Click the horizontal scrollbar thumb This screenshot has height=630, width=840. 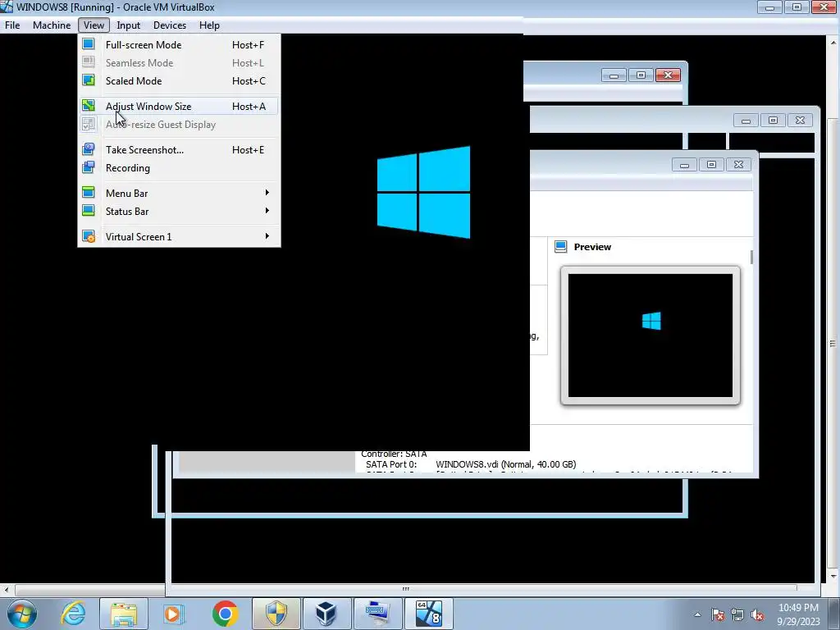pyautogui.click(x=405, y=590)
